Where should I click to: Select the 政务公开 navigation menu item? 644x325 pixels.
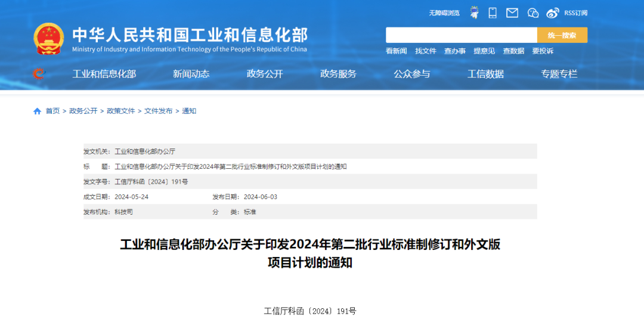coord(265,74)
